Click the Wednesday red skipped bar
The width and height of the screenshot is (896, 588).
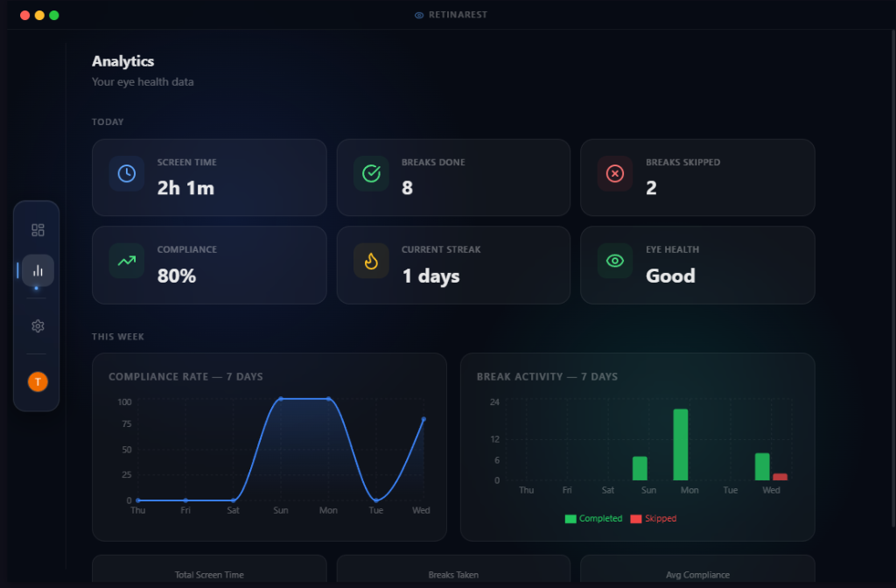780,477
